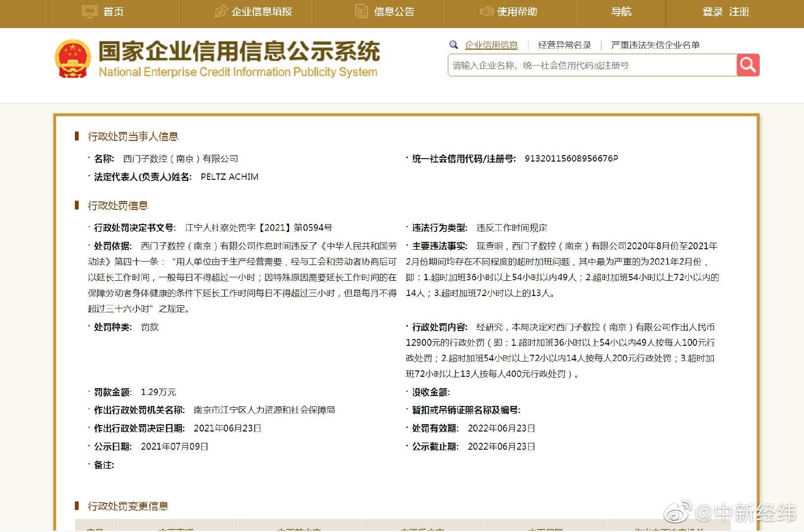Image resolution: width=804 pixels, height=532 pixels.
Task: Open 使用帮助 help page
Action: 517,12
